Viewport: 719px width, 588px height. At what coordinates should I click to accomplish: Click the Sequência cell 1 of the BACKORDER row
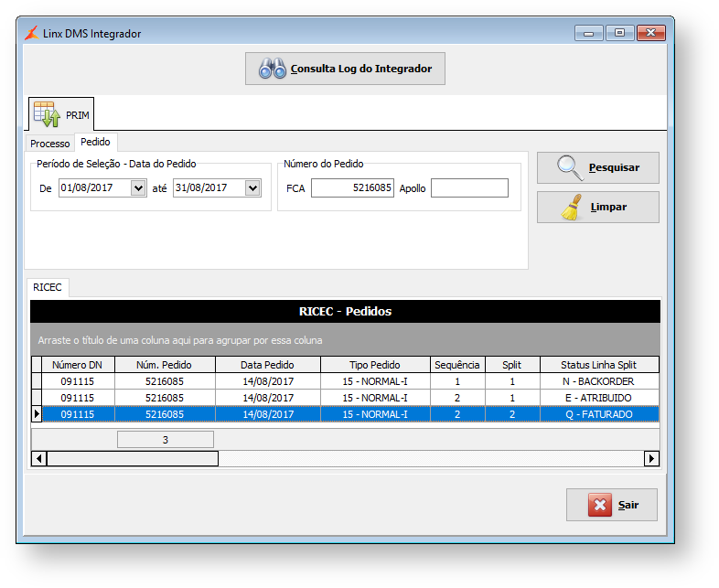457,381
